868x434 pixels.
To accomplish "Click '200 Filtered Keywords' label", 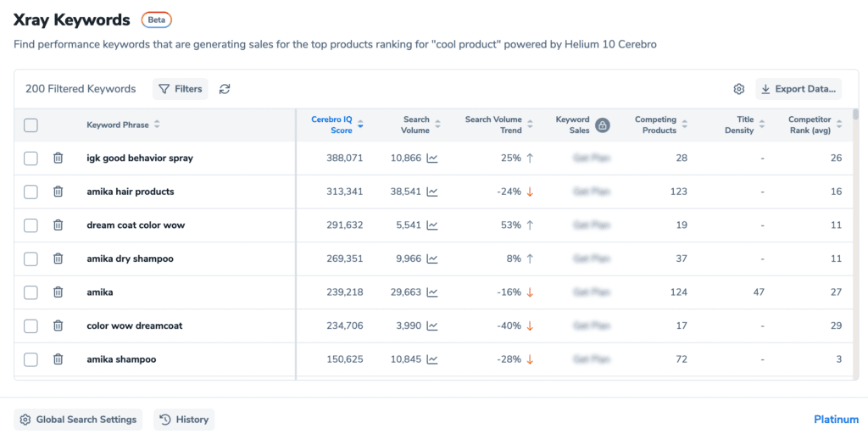I will (81, 89).
